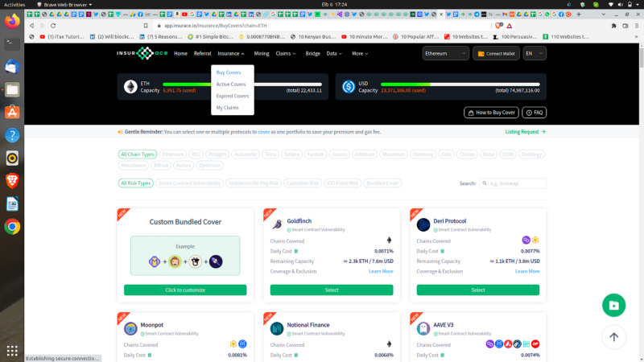The height and width of the screenshot is (362, 644).
Task: Click the Connect Wallet button
Action: click(x=496, y=53)
